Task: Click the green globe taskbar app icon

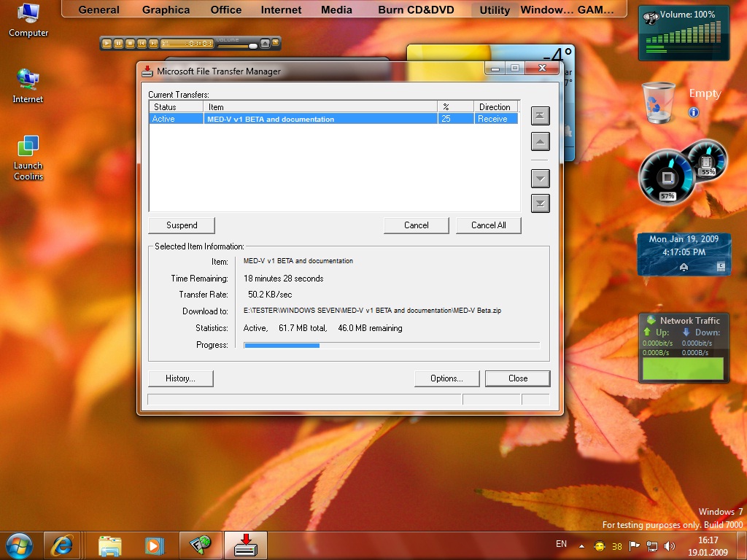Action: [x=201, y=545]
